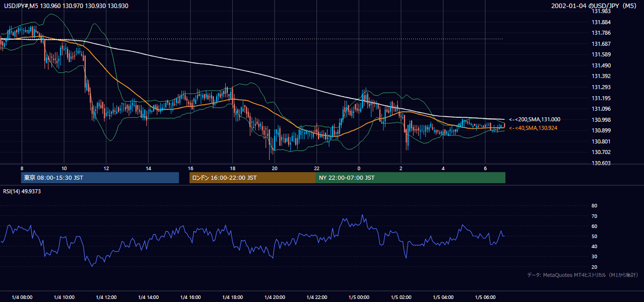644x302 pixels.
Task: Click price level 131.687 on the axis
Action: (x=601, y=44)
